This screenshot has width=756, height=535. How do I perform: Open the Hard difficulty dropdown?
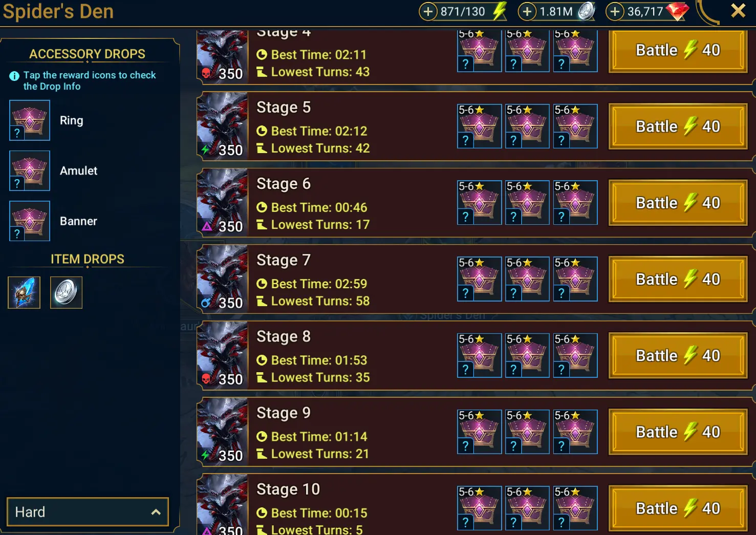[x=88, y=512]
